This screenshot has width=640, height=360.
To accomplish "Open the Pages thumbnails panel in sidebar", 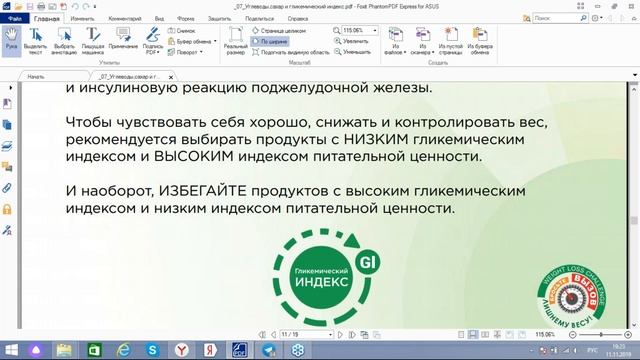I will 7,125.
